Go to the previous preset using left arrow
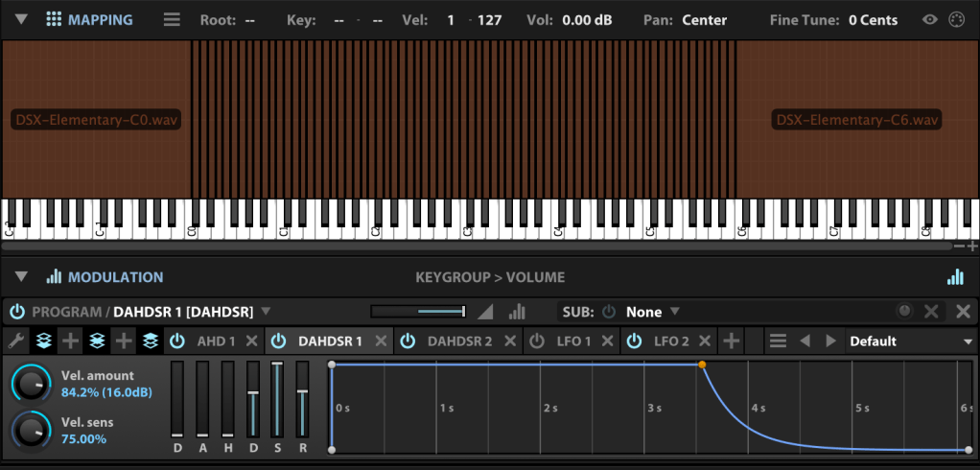The image size is (980, 470). 805,341
